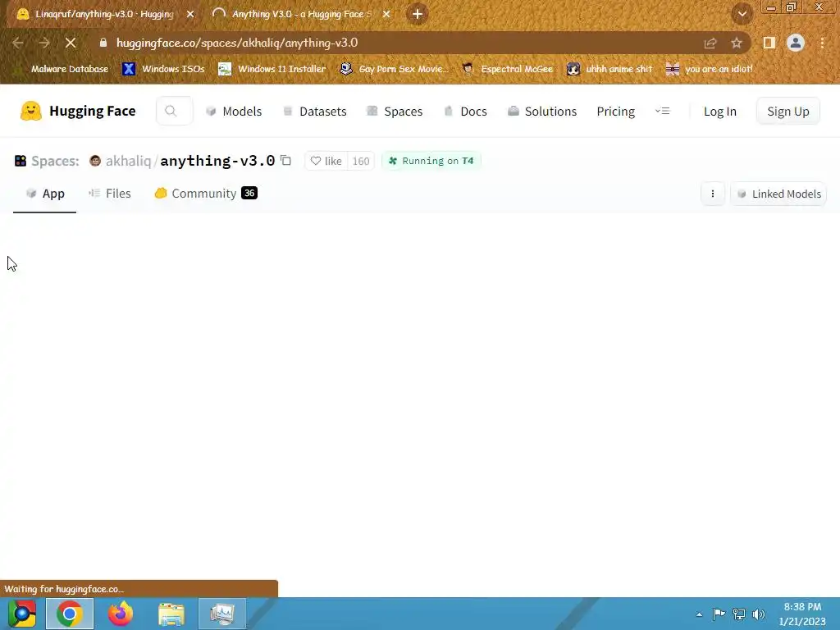
Task: Open the uhhh anime bookmark
Action: click(x=609, y=69)
